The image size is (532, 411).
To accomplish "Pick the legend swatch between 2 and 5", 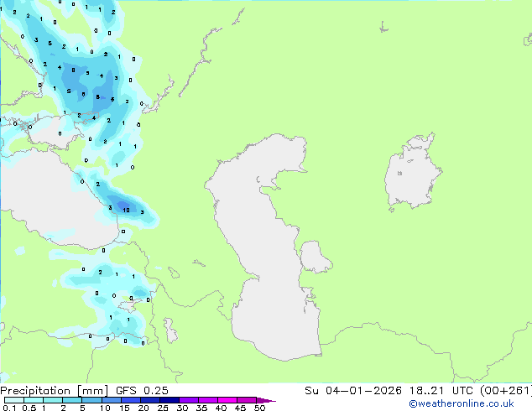I will tap(72, 400).
